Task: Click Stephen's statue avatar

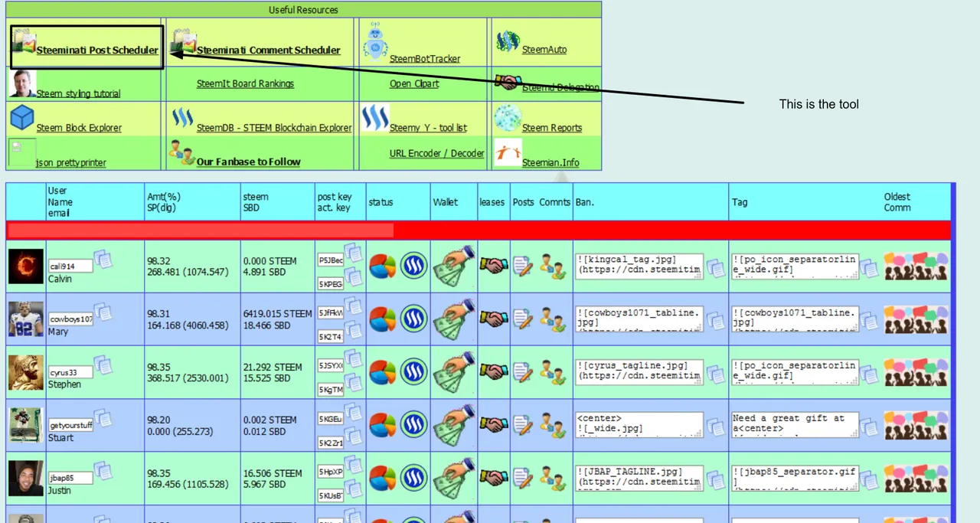Action: pos(26,371)
